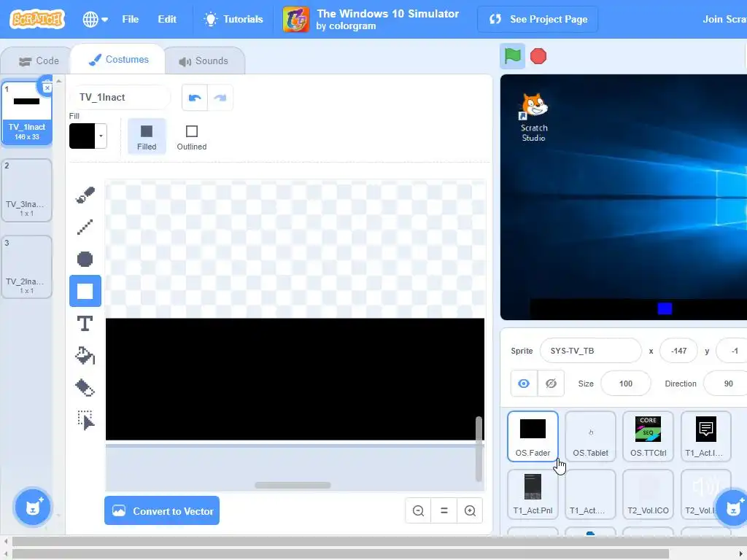This screenshot has width=747, height=560.
Task: Open the language globe dropdown
Action: [x=96, y=19]
